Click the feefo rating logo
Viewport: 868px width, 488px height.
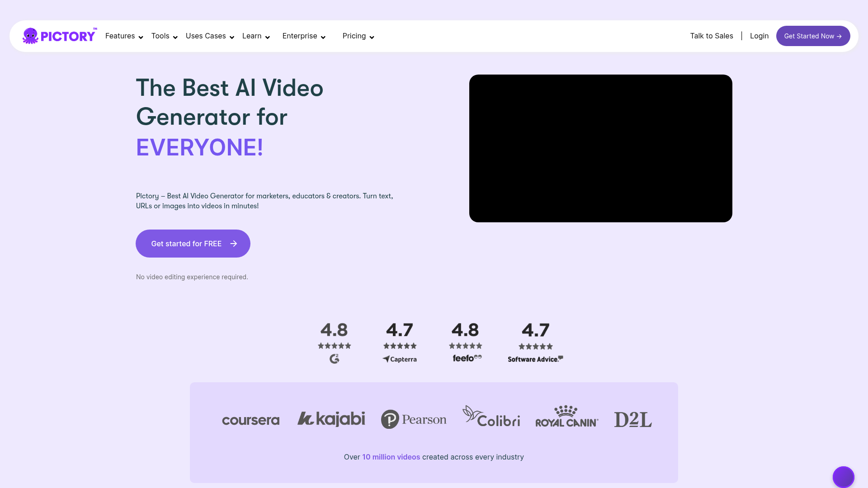[466, 357]
